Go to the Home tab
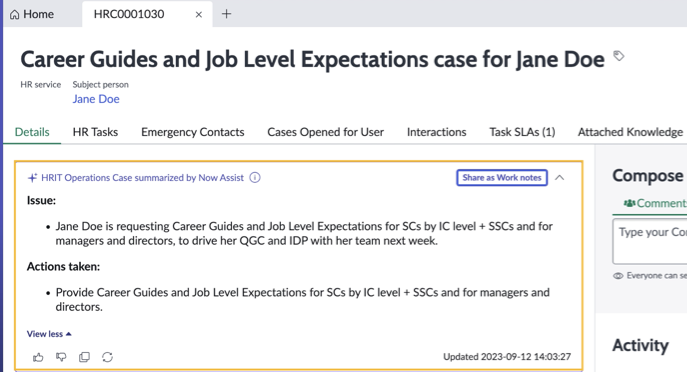The height and width of the screenshot is (372, 687). tap(32, 14)
